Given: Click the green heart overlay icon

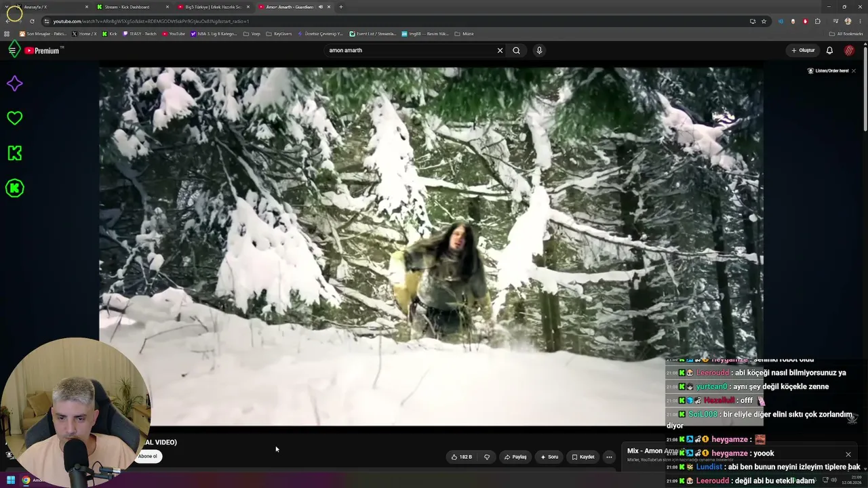Looking at the screenshot, I should 14,118.
